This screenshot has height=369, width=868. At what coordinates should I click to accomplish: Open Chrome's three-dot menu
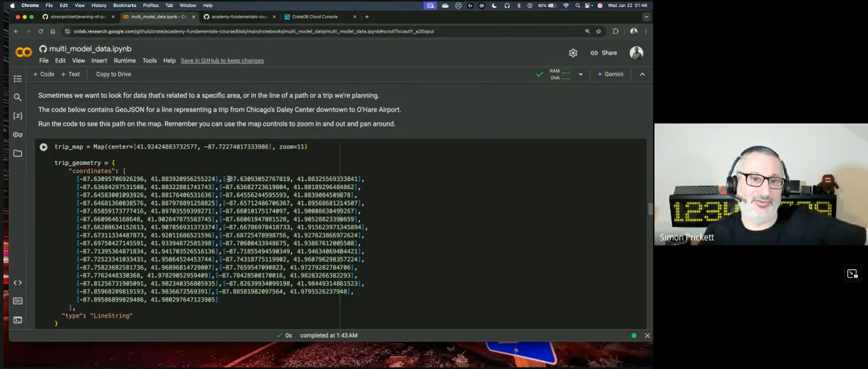coord(646,31)
